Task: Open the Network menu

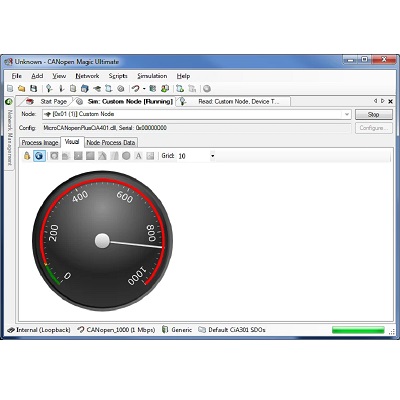Action: click(x=87, y=76)
